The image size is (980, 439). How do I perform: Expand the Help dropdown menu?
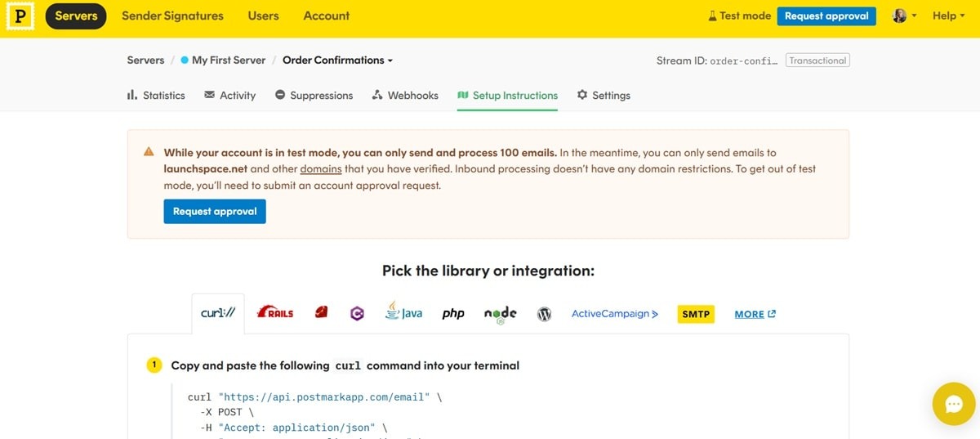pyautogui.click(x=949, y=16)
